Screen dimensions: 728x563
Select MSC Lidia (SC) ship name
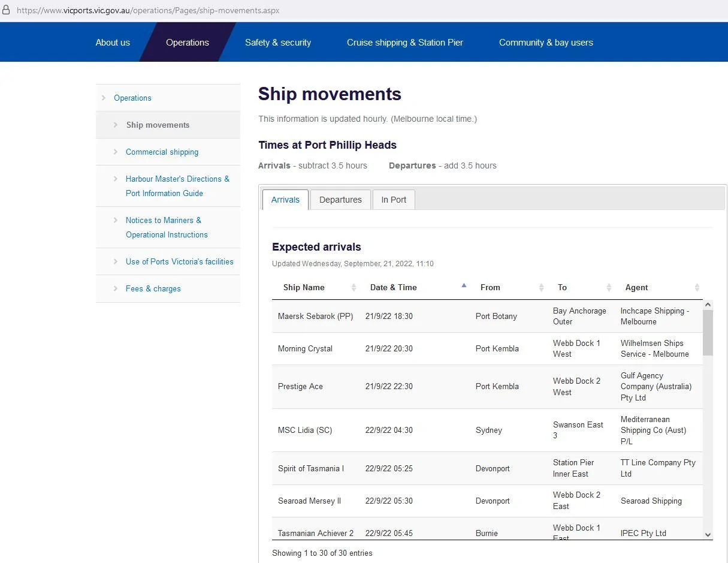point(305,430)
